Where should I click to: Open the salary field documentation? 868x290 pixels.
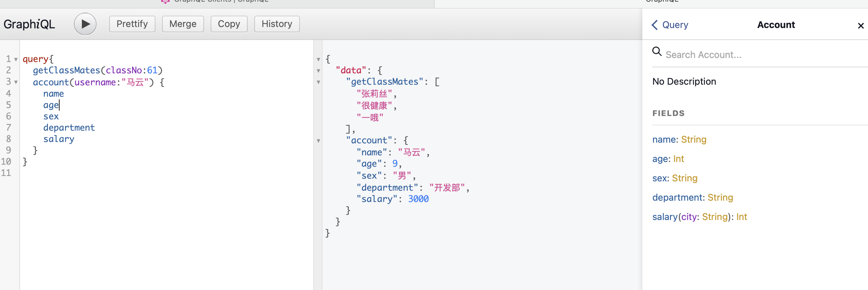point(665,217)
